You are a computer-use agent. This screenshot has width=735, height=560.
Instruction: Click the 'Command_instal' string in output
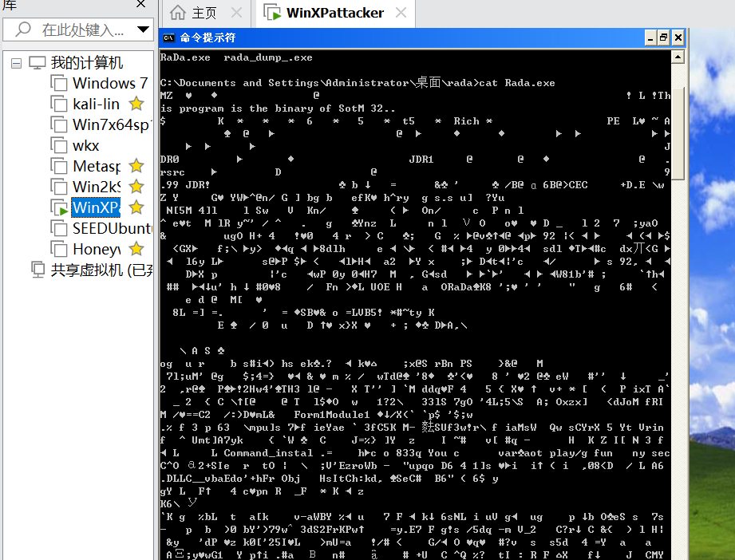click(x=268, y=453)
